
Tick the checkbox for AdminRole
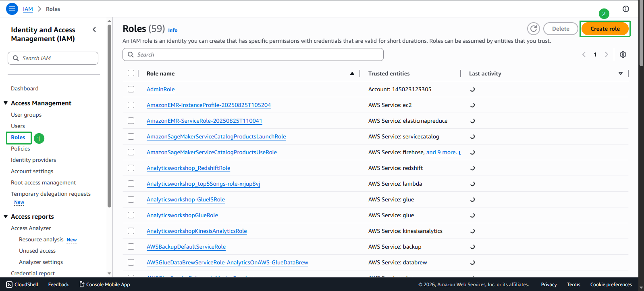(x=131, y=89)
